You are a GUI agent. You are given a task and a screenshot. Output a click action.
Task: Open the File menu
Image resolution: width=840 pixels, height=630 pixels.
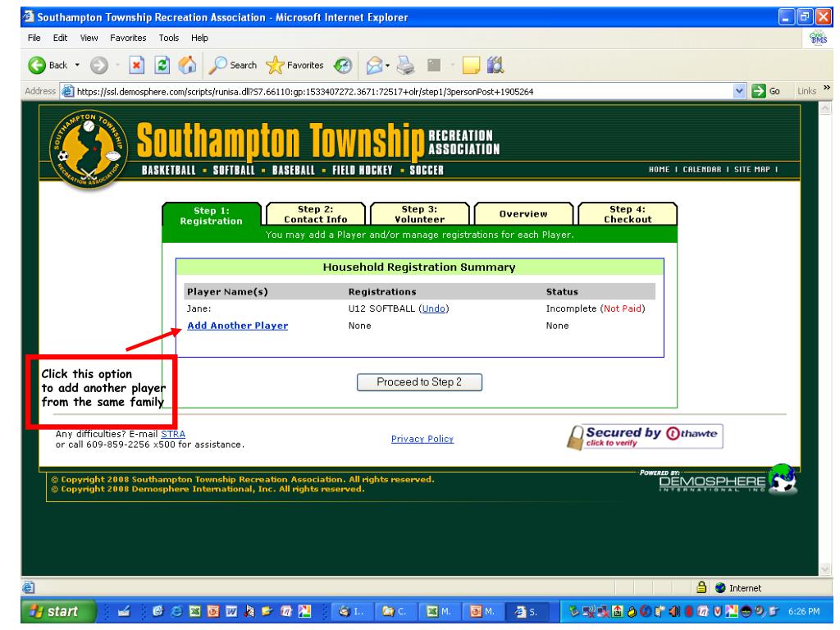tap(34, 38)
